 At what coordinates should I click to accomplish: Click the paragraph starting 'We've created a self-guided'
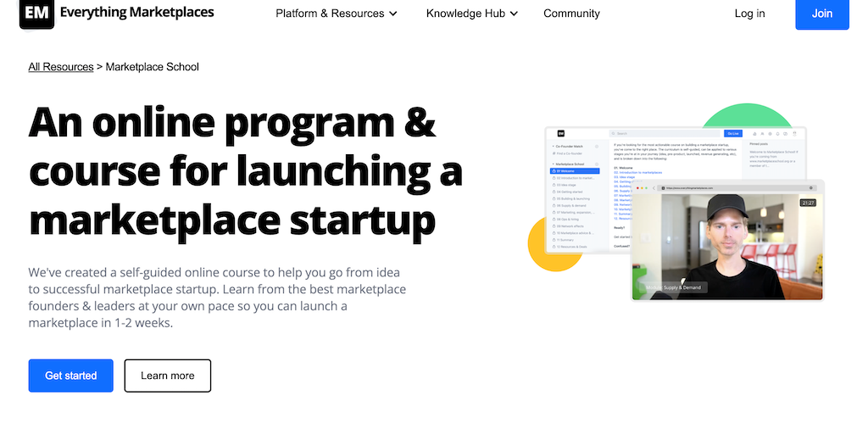[217, 298]
